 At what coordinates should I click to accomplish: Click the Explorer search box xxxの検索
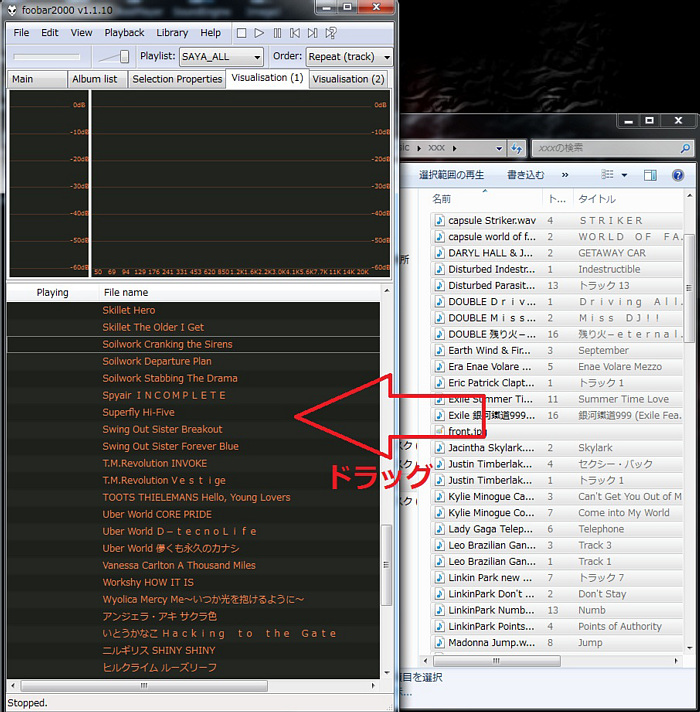(x=613, y=148)
